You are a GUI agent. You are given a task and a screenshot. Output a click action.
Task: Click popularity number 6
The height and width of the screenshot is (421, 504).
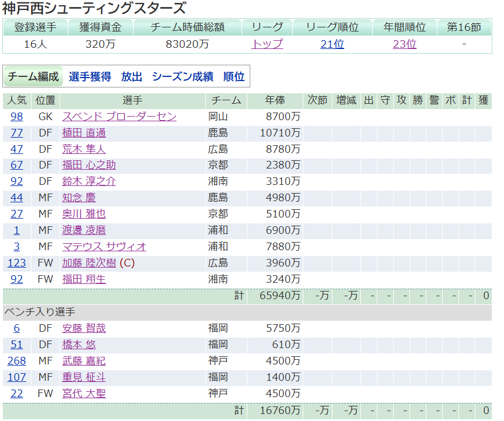tap(17, 328)
